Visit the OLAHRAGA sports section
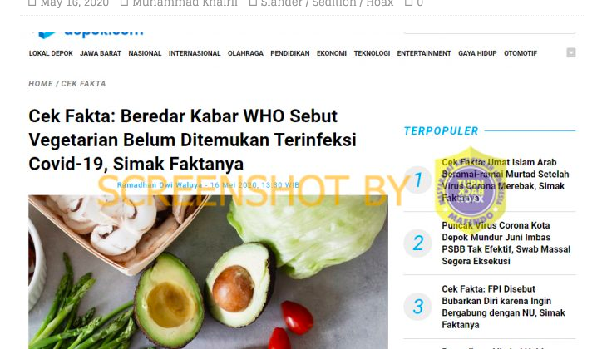Screen dimensions: 602x364 tap(245, 53)
